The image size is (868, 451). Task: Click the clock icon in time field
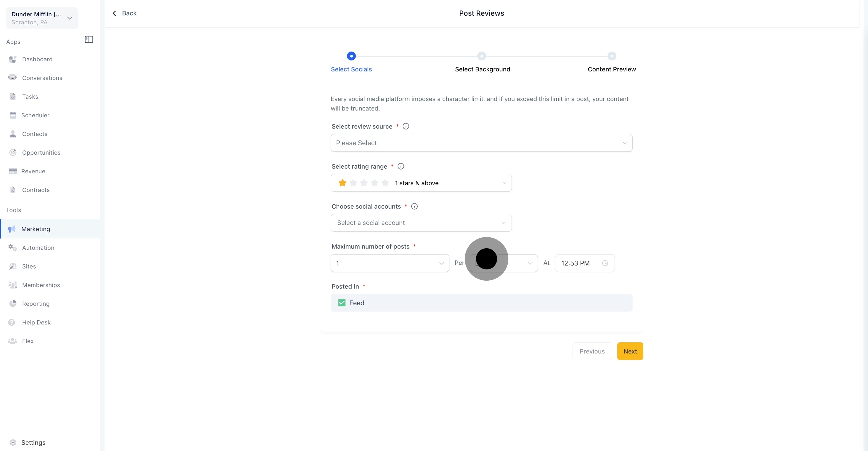(605, 263)
